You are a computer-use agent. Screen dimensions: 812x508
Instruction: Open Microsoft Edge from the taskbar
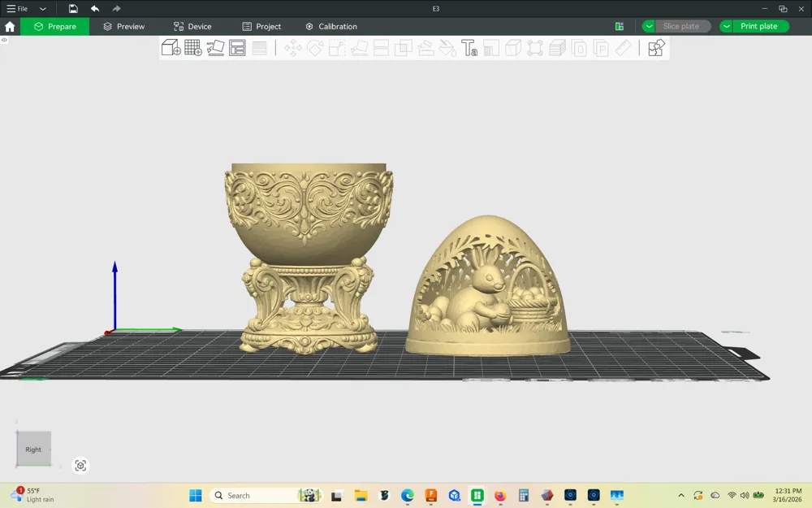(x=408, y=496)
